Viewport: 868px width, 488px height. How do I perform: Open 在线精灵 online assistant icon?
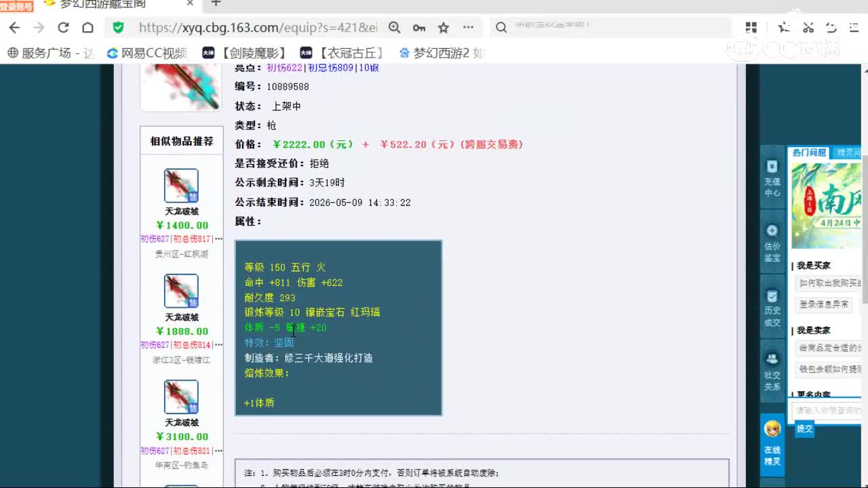(772, 443)
